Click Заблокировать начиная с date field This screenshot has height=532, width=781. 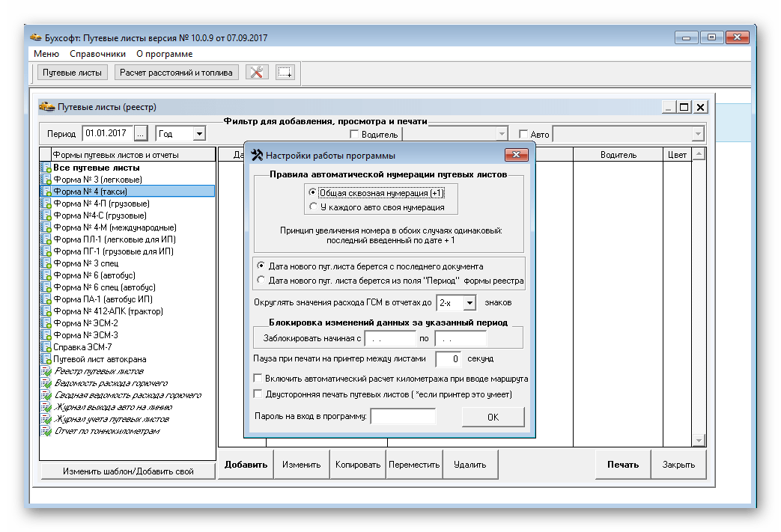click(x=391, y=338)
